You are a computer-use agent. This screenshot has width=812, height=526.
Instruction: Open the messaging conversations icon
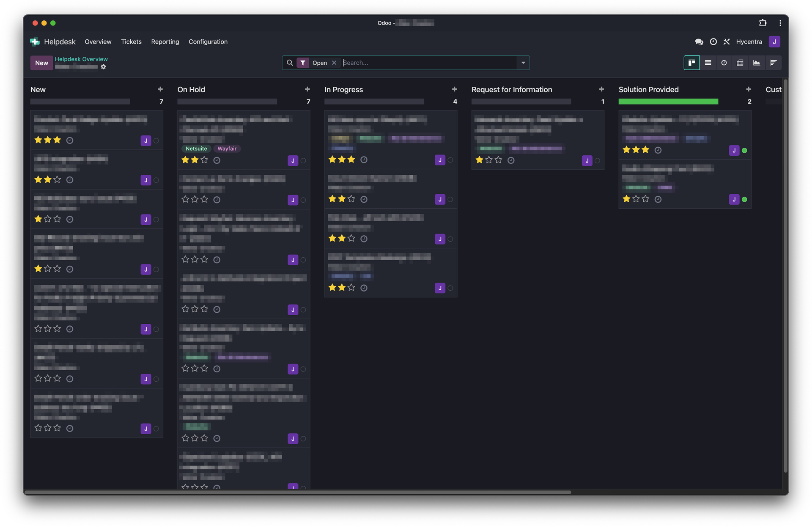(699, 41)
